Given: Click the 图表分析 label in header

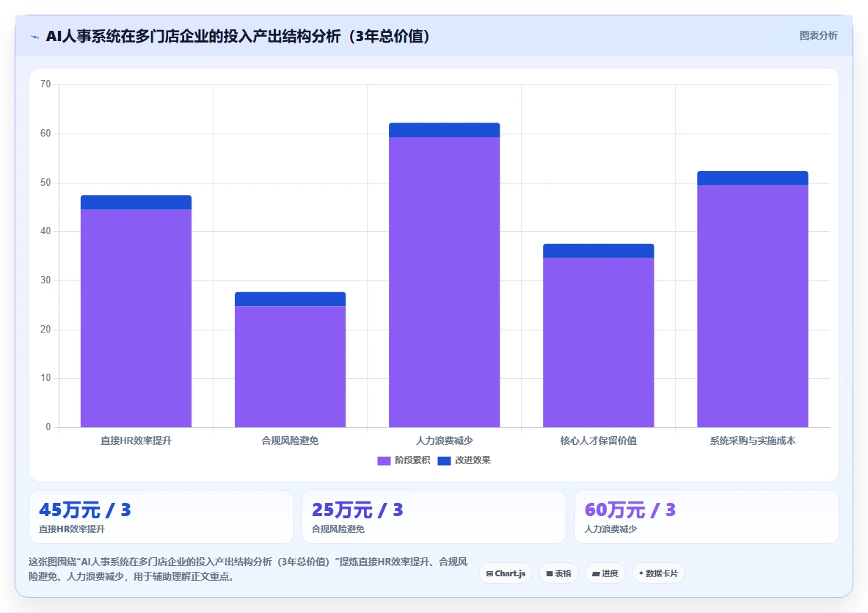Looking at the screenshot, I should (x=818, y=35).
